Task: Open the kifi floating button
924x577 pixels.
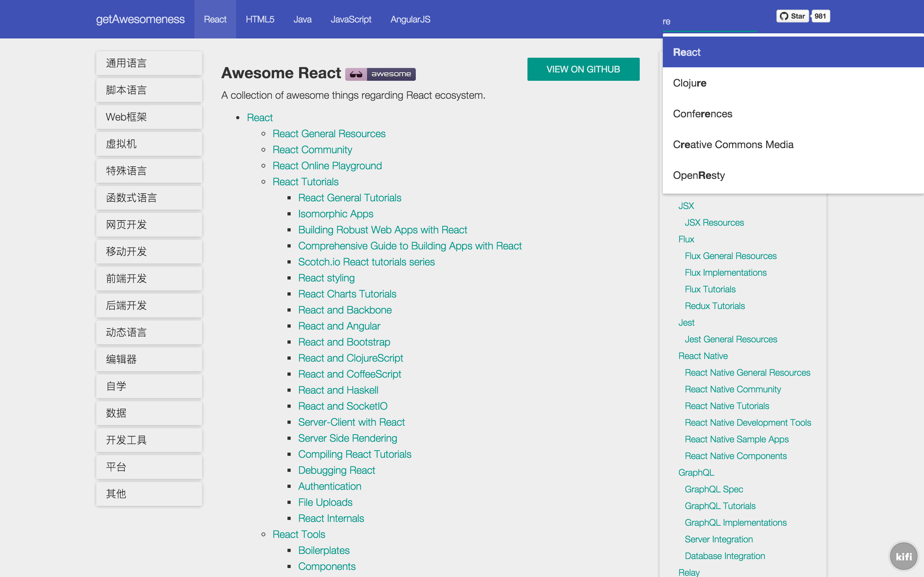Action: [903, 556]
